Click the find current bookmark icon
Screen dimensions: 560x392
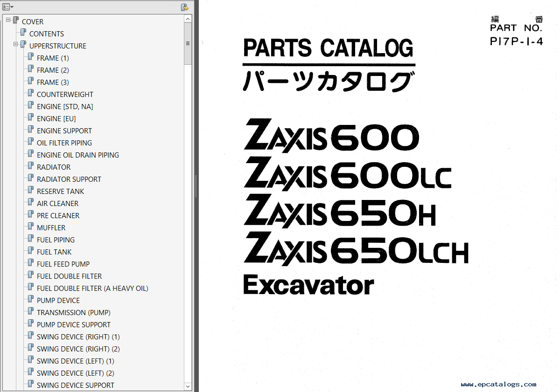pyautogui.click(x=185, y=7)
